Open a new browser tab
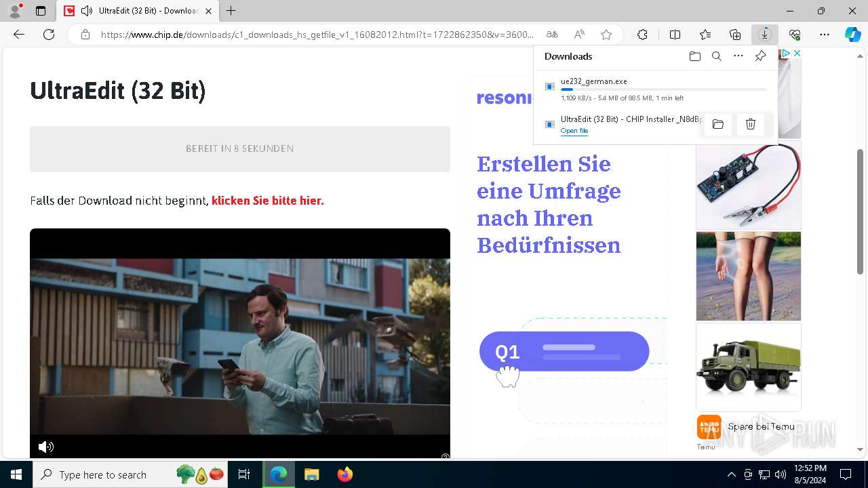 click(231, 11)
